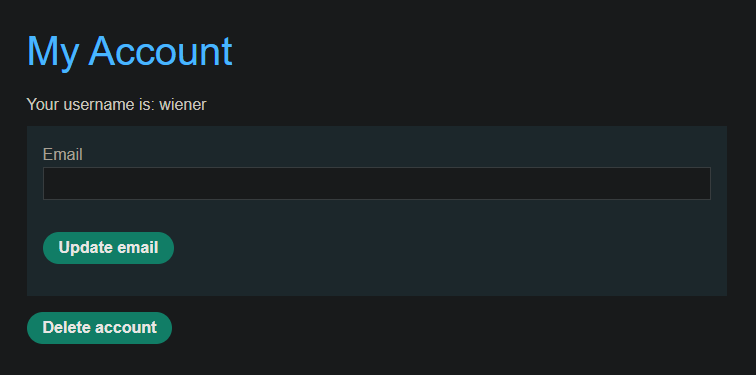Submit the form via Update email

coord(108,248)
